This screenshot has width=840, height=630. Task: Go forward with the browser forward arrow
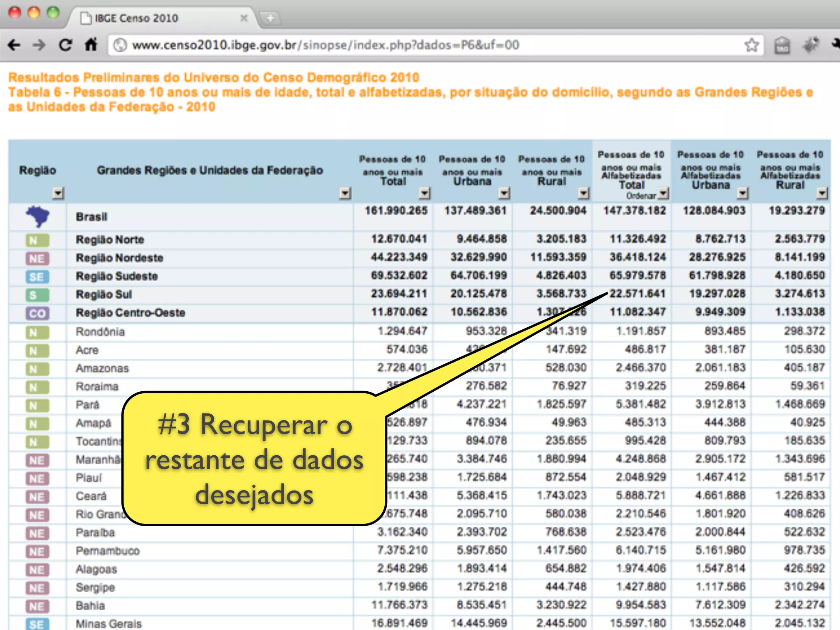pos(39,45)
